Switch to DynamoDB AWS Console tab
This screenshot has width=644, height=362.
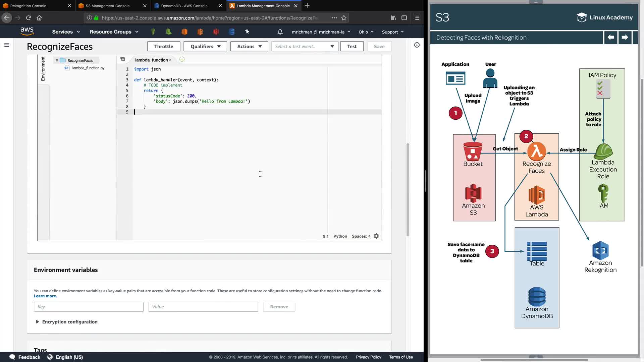[x=184, y=6]
